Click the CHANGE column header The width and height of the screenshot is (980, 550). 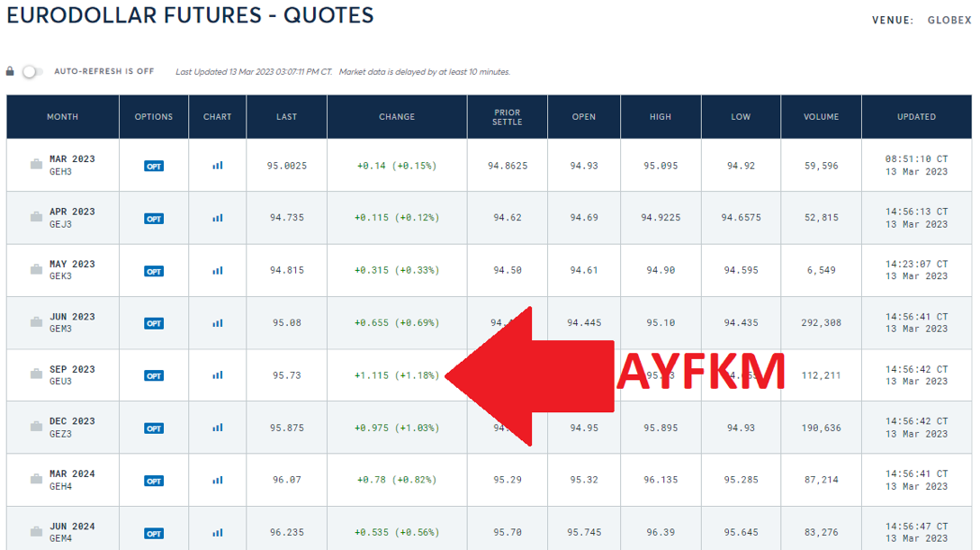pos(397,117)
